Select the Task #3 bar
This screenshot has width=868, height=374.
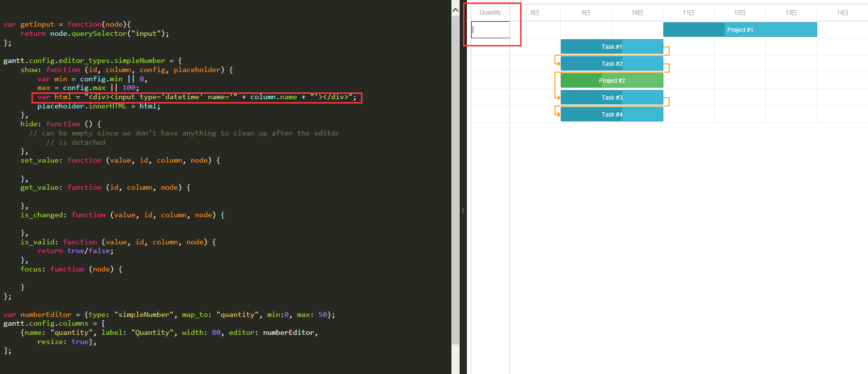point(612,97)
